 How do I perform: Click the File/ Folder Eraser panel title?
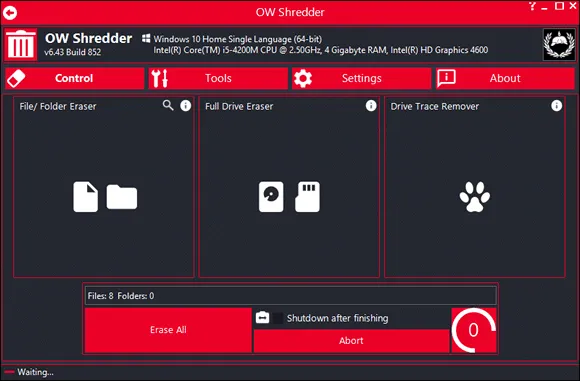pos(58,107)
